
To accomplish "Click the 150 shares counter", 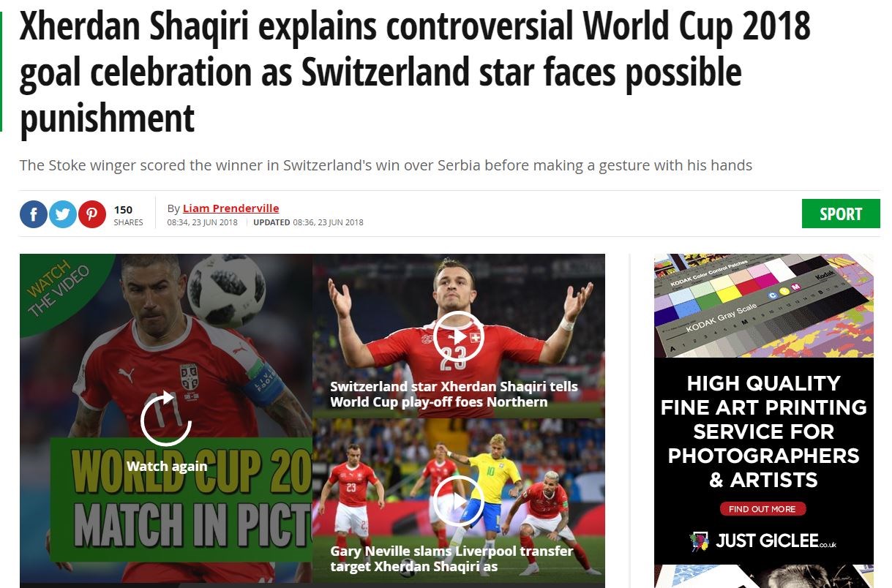I will [128, 215].
